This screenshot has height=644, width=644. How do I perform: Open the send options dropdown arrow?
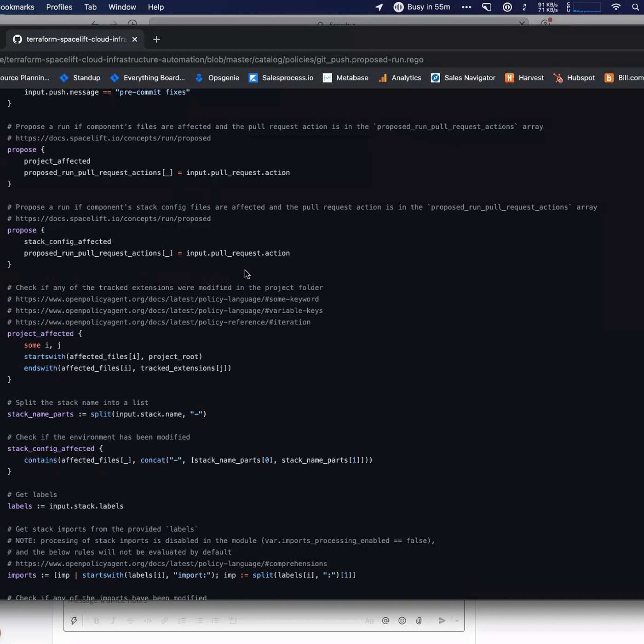point(457,621)
